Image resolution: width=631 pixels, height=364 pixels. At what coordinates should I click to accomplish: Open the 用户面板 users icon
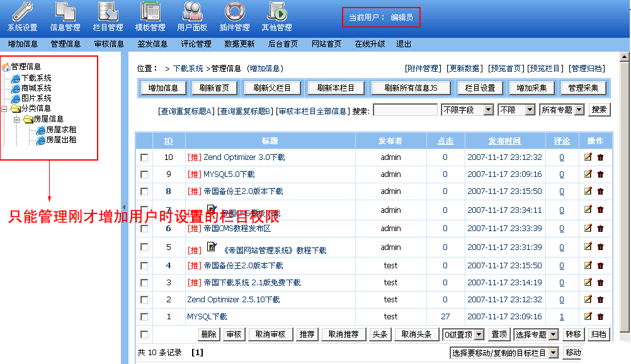click(192, 11)
